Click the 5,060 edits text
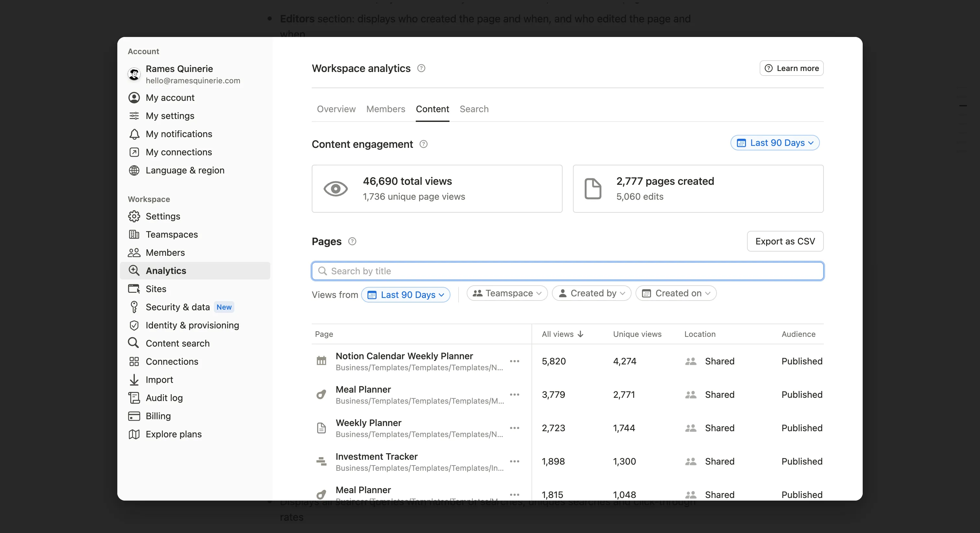The width and height of the screenshot is (980, 533). (x=640, y=197)
